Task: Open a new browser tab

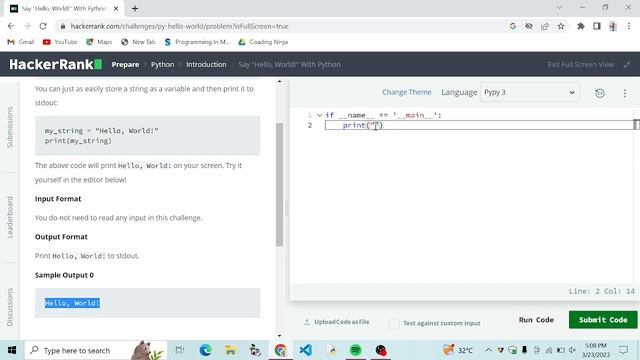Action: [x=135, y=8]
